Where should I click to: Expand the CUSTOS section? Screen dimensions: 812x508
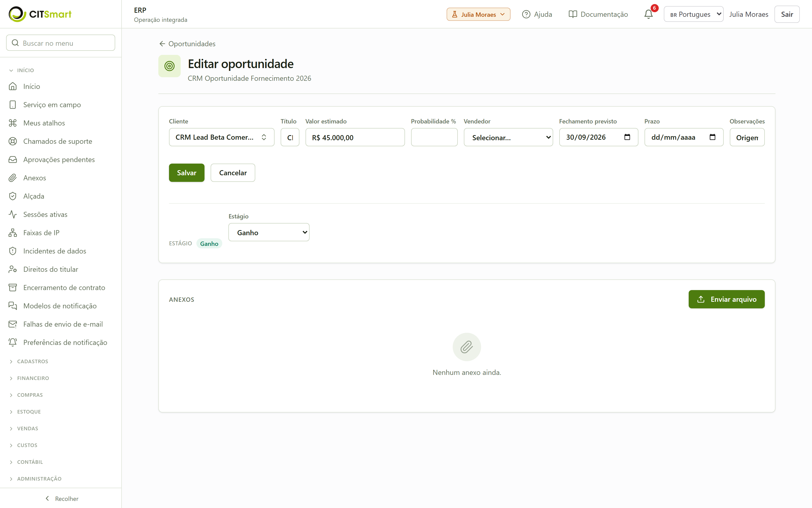tap(23, 446)
